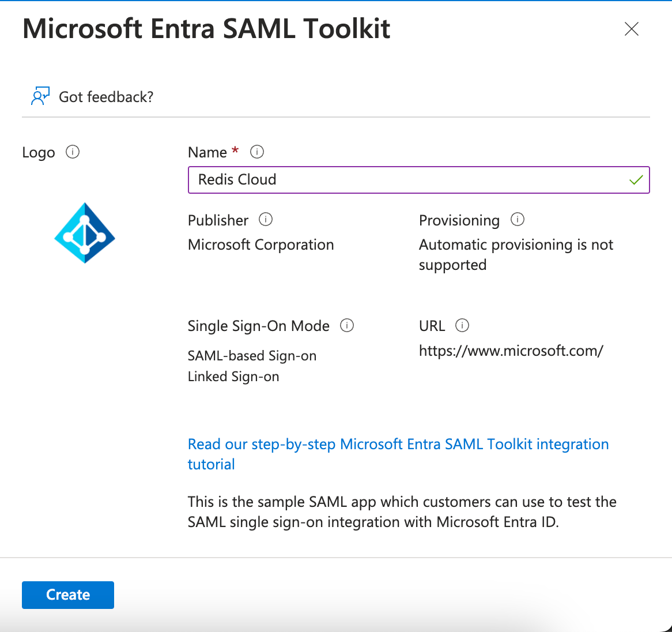Click the https://www.microsoft.com/ URL text
This screenshot has width=672, height=632.
pos(511,351)
